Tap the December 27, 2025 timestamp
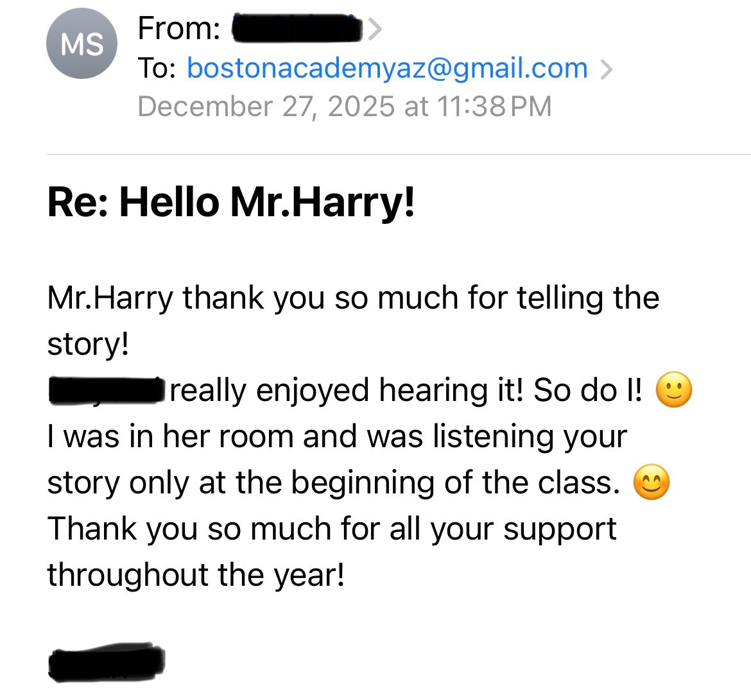 pos(345,107)
